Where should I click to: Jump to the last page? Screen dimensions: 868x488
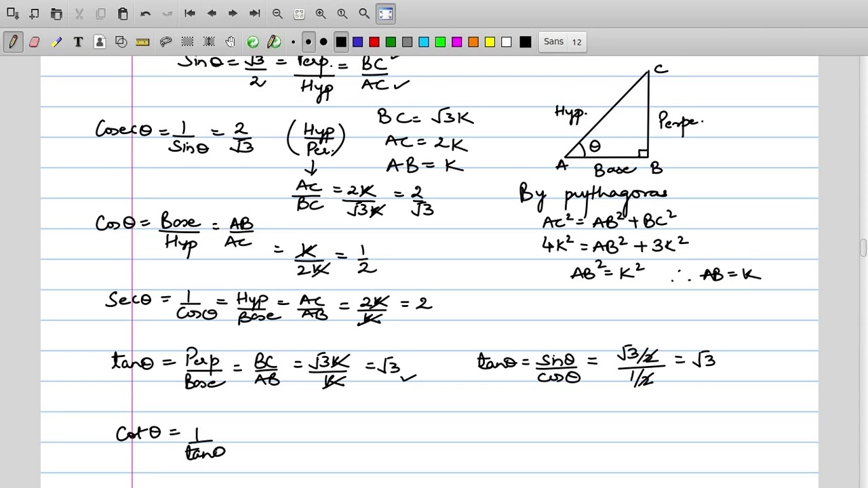coord(255,14)
